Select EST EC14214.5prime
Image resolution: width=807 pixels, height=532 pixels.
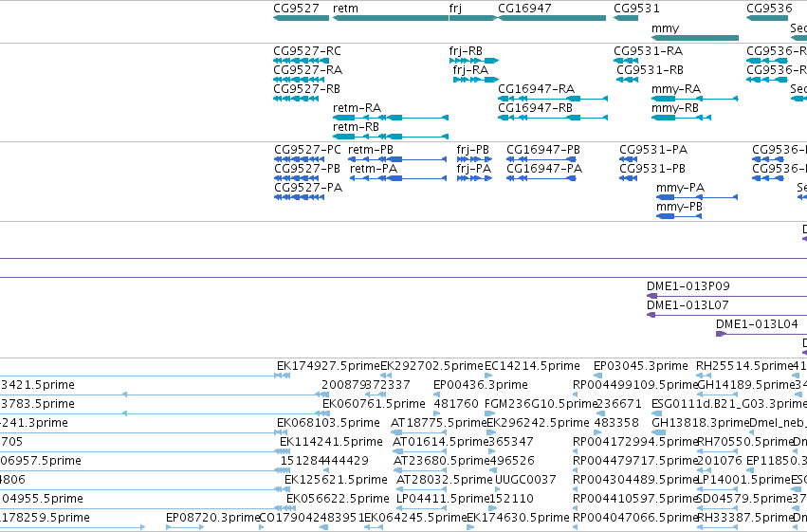[532, 366]
